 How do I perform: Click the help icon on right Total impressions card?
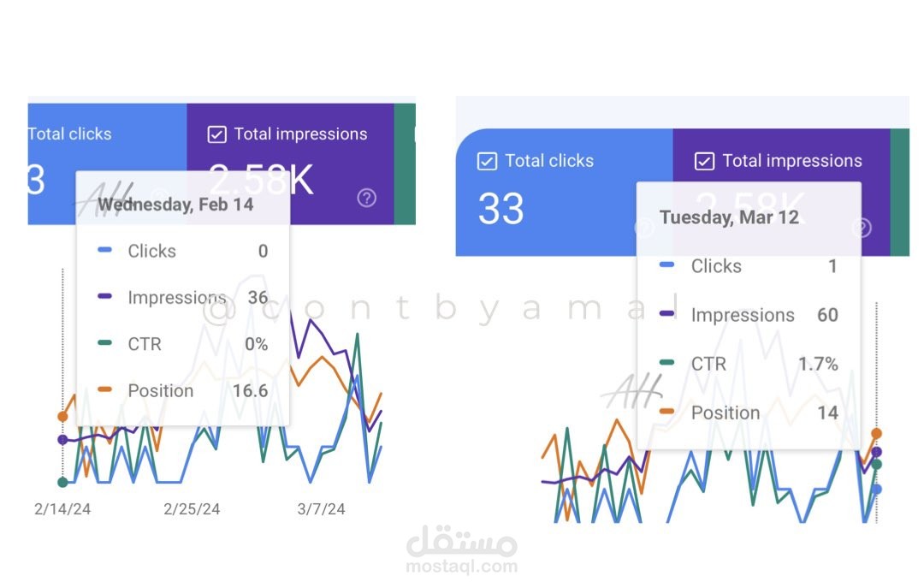coord(860,228)
